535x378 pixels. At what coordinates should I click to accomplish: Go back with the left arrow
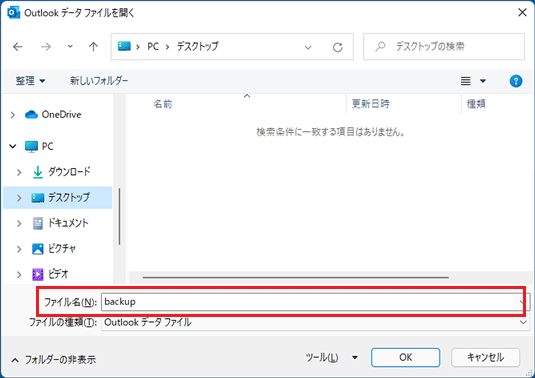coord(18,46)
